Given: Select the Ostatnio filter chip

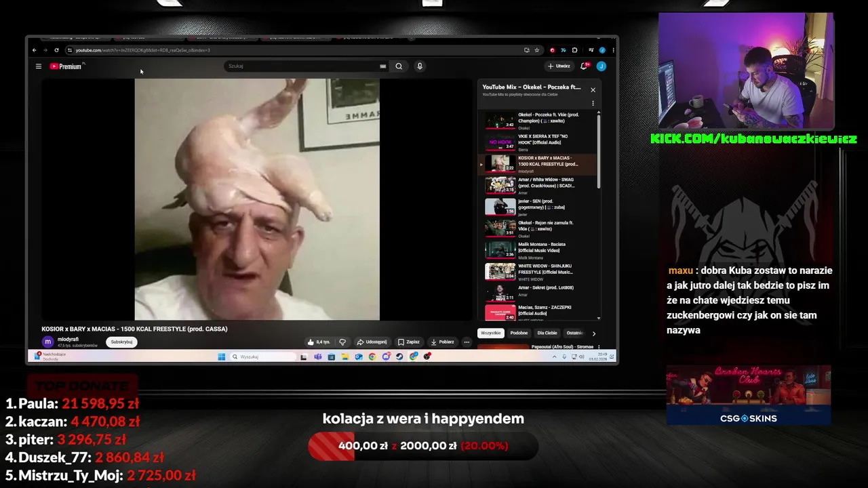Looking at the screenshot, I should tap(574, 333).
